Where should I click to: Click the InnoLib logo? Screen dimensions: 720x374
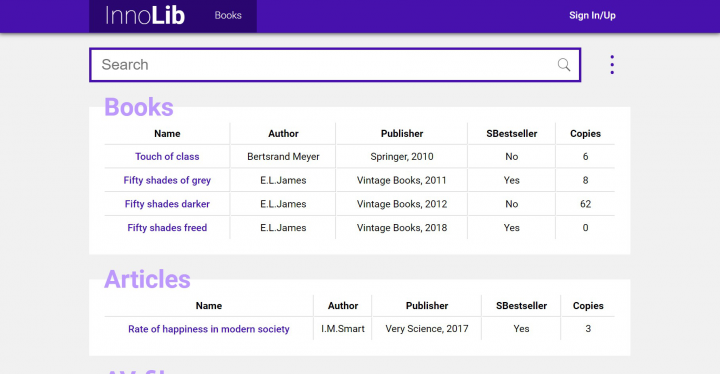(x=145, y=16)
